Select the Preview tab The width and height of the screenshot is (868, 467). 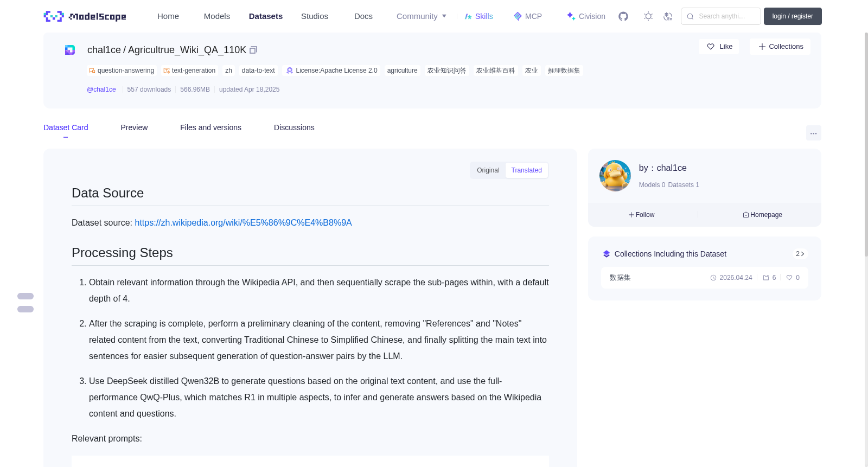[x=134, y=127]
